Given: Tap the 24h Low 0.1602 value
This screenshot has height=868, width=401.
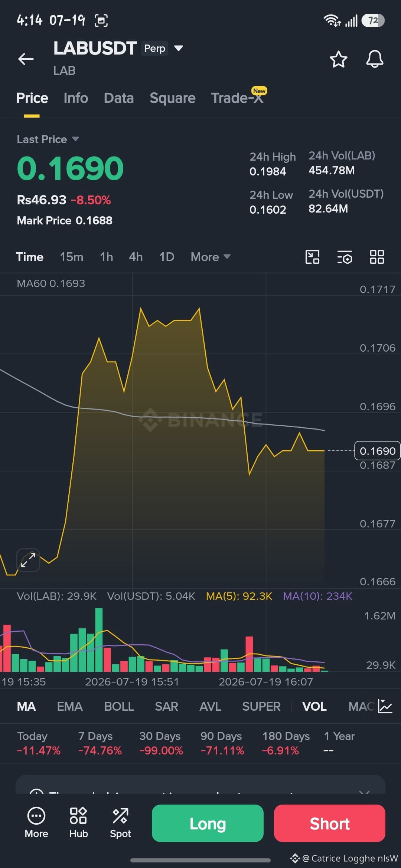Looking at the screenshot, I should click(x=268, y=210).
